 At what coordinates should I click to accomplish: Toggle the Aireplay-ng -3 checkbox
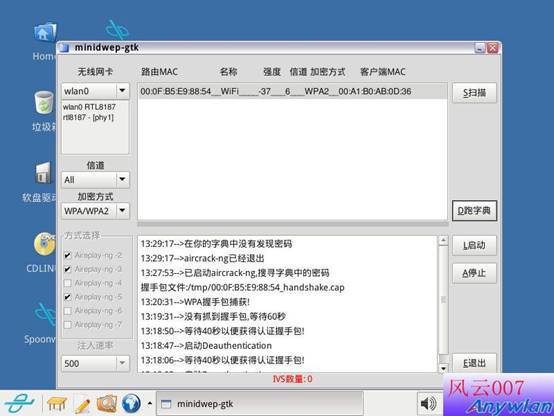(x=68, y=269)
